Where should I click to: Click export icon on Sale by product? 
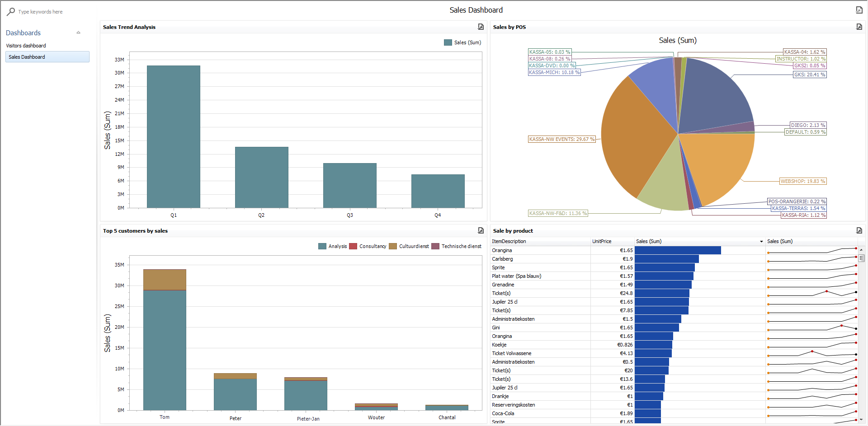point(859,231)
